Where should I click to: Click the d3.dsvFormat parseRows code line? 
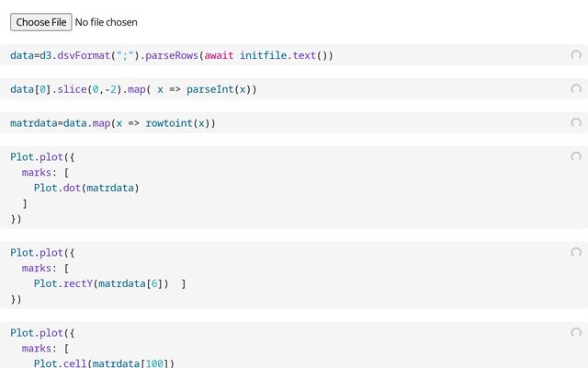172,56
